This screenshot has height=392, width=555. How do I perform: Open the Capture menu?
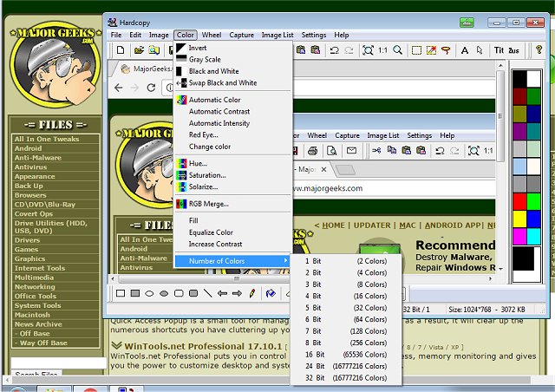point(241,35)
